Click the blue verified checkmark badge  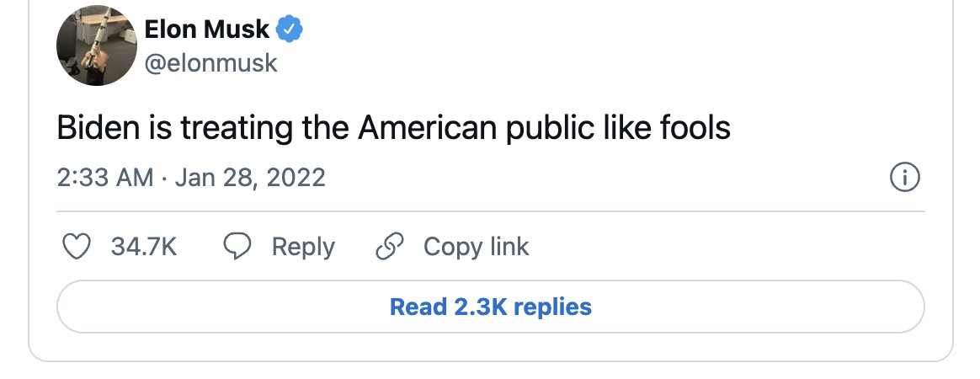(290, 29)
